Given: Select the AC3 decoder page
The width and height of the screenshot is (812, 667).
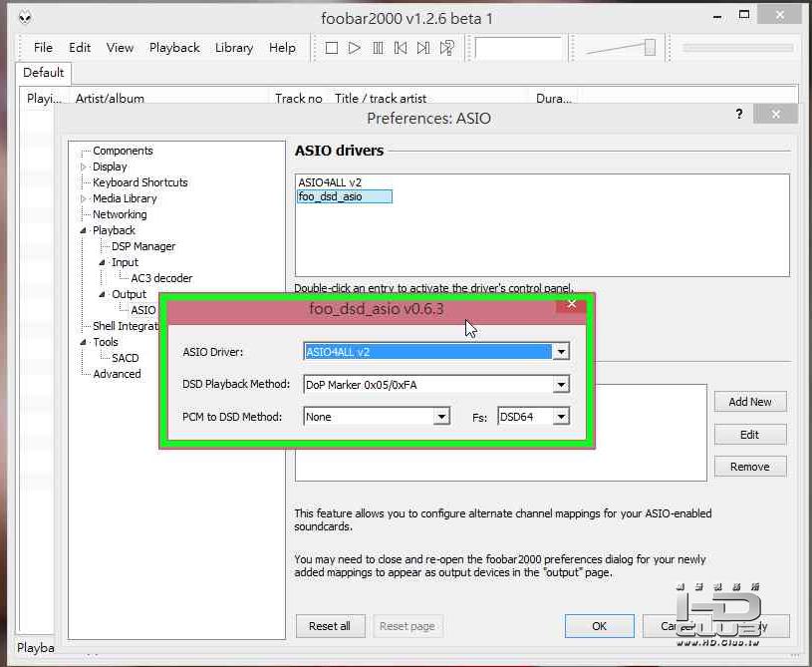Looking at the screenshot, I should click(161, 278).
